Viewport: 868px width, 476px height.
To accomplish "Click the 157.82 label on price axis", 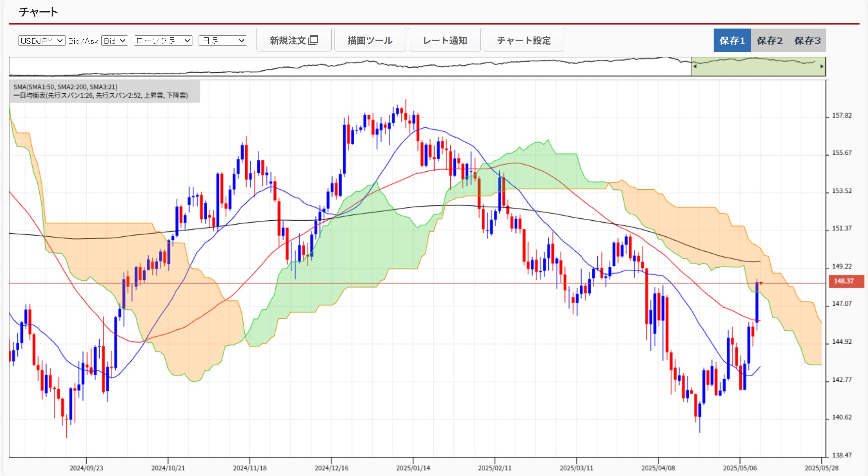I will click(841, 115).
